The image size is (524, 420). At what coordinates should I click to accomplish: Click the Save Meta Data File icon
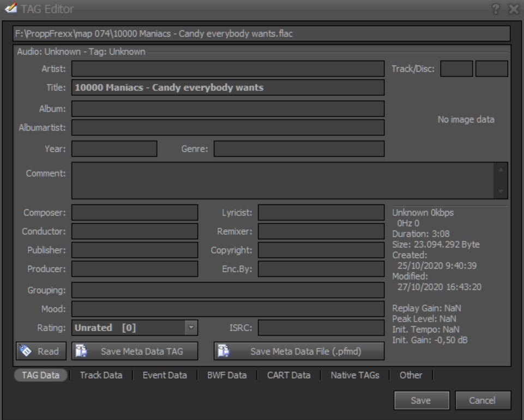click(224, 351)
